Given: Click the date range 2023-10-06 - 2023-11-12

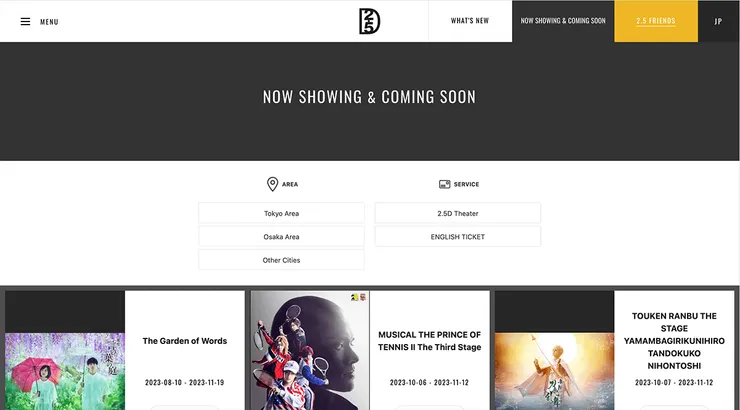Looking at the screenshot, I should point(429,383).
